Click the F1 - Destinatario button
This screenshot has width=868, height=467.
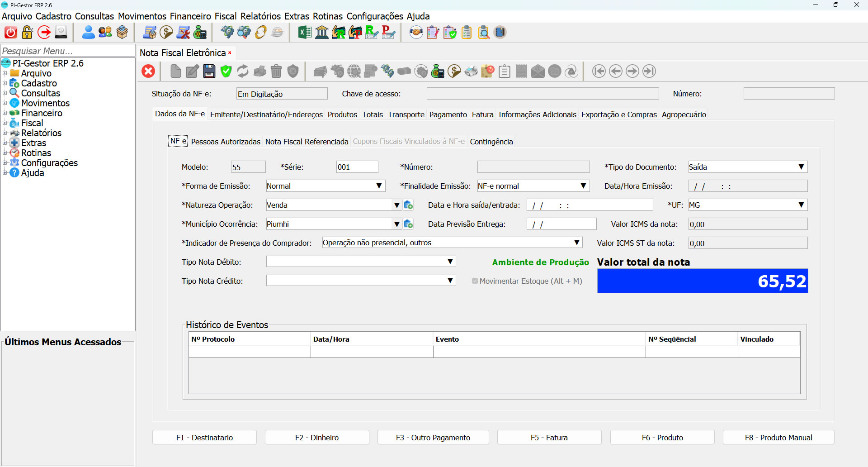[204, 438]
